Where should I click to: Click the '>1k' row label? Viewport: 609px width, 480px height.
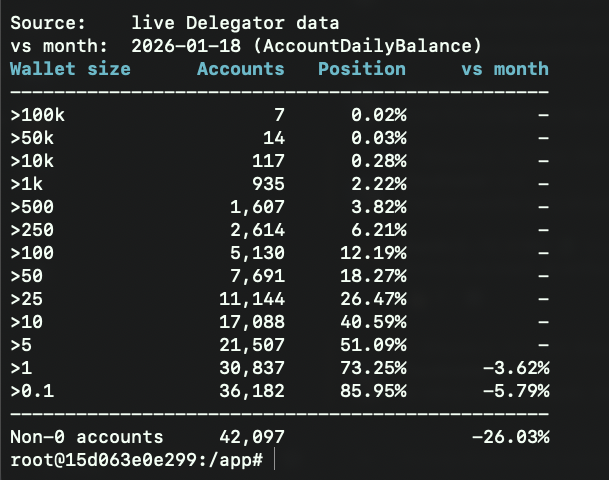click(x=26, y=184)
